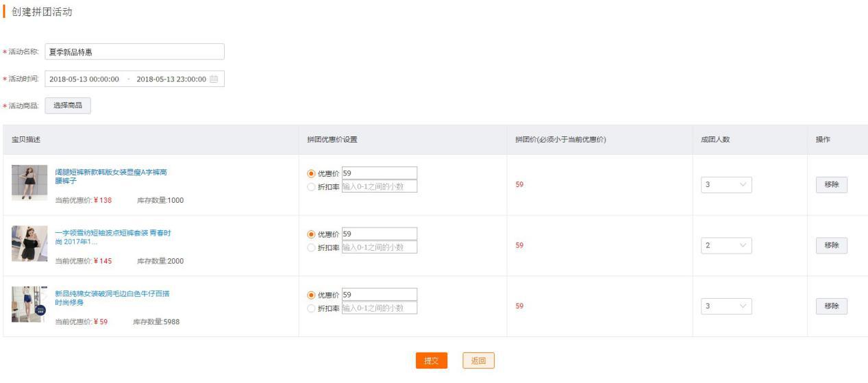The height and width of the screenshot is (383, 868).
Task: Click the black shorts product thumbnail
Action: pyautogui.click(x=29, y=183)
